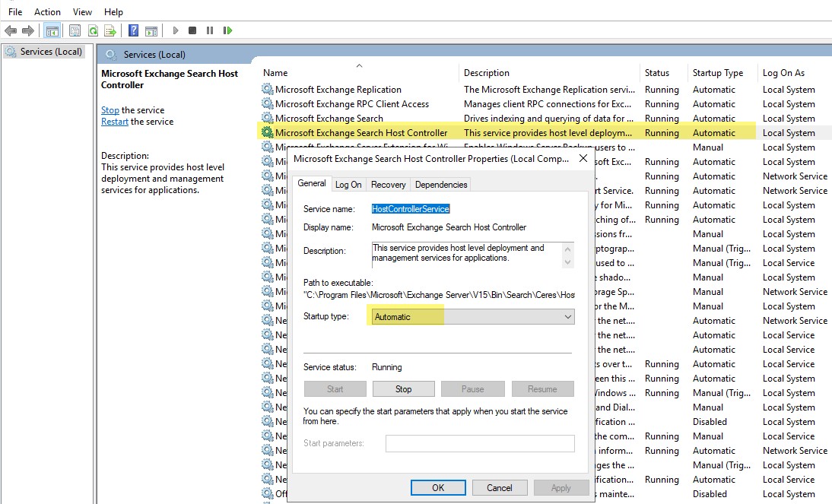832x504 pixels.
Task: Click the dialog Stop button
Action: tap(403, 389)
